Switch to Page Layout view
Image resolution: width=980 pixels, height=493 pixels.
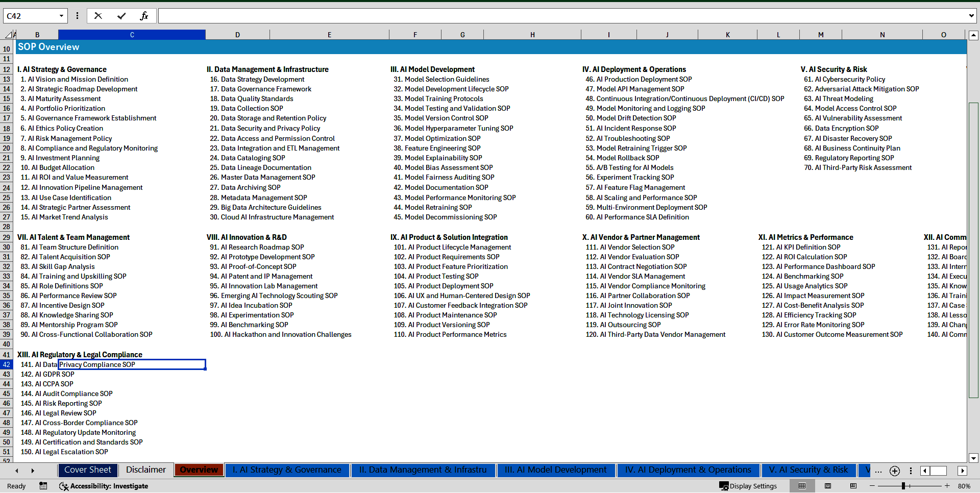pyautogui.click(x=828, y=486)
